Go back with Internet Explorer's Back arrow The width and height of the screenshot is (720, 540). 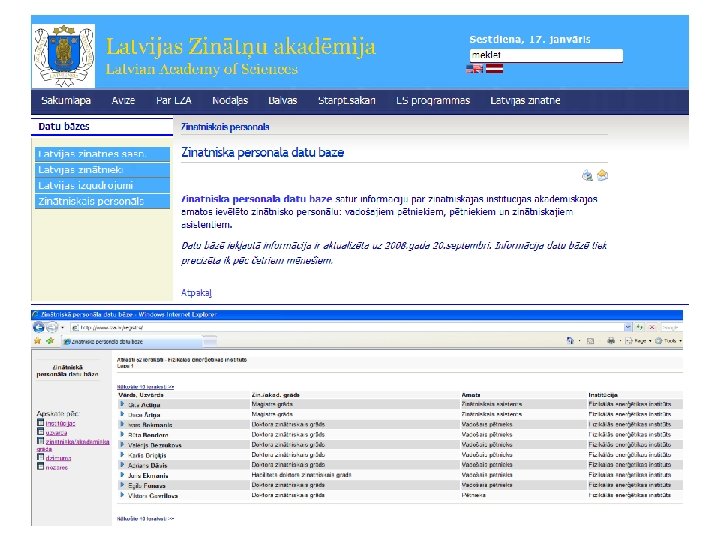[x=39, y=327]
